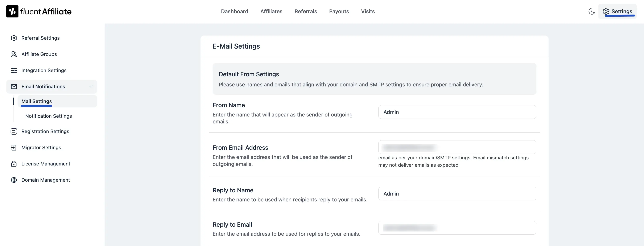Select the Migrator Settings import icon

point(14,148)
